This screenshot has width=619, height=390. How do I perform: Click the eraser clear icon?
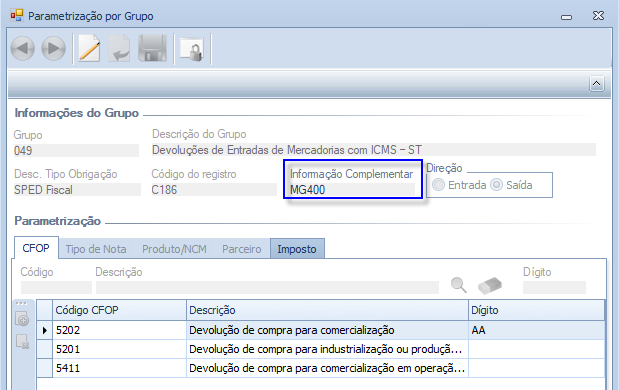pos(490,285)
